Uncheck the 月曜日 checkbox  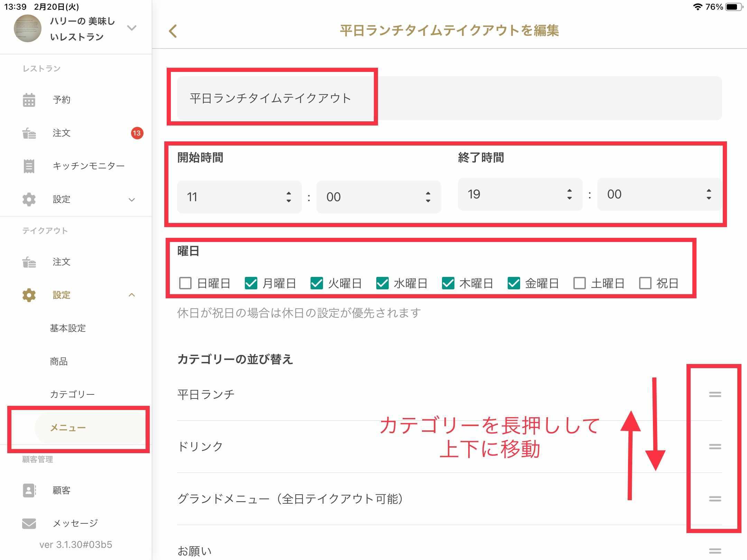[x=251, y=283]
